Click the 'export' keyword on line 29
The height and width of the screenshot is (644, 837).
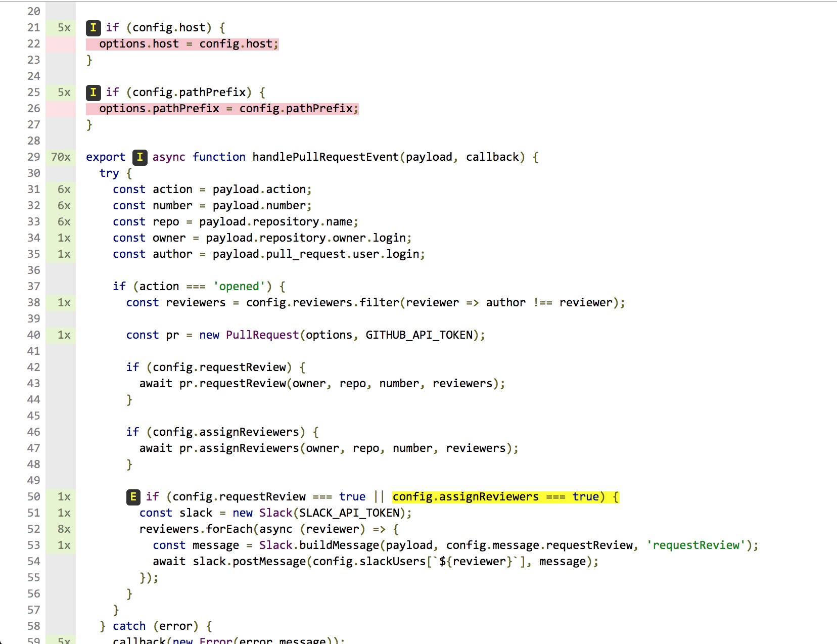(x=106, y=157)
